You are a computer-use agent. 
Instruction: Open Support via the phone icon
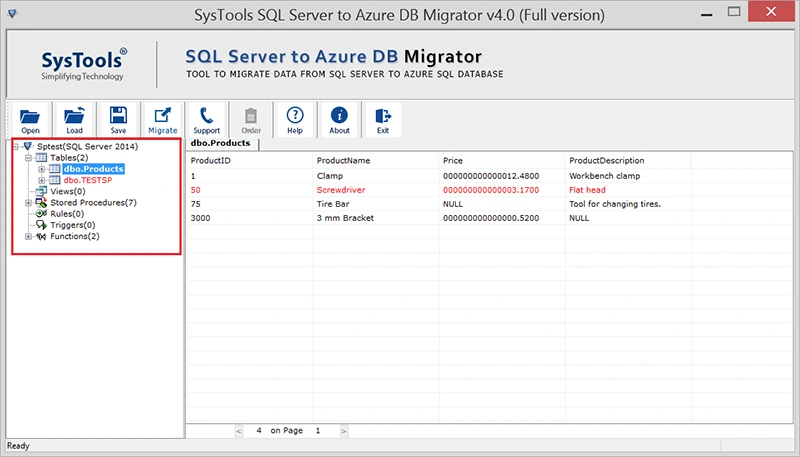(206, 117)
